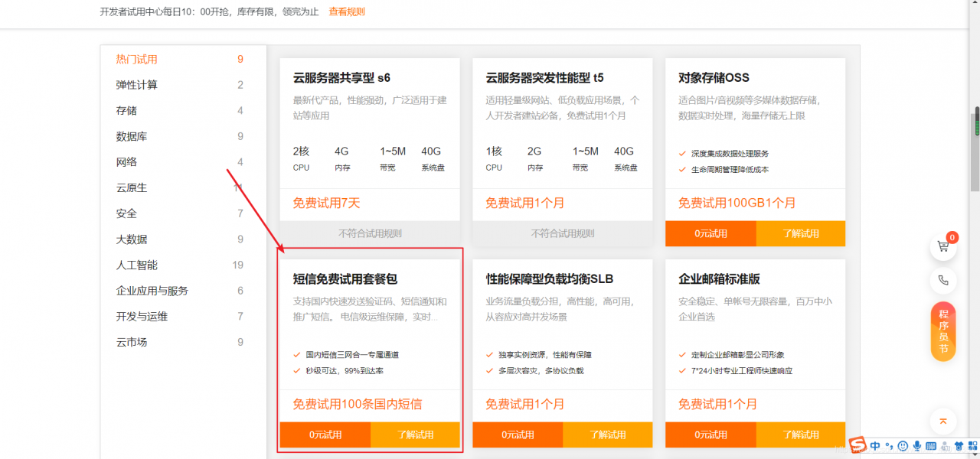Click the microphone voice input icon
Viewport: 980px width, 459px height.
[917, 446]
